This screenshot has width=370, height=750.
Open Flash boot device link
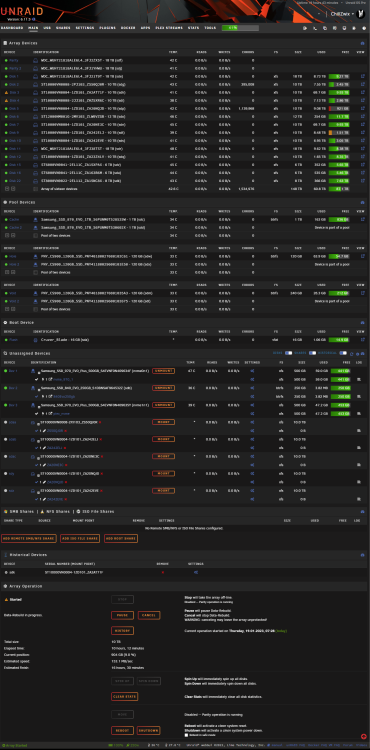(x=13, y=340)
